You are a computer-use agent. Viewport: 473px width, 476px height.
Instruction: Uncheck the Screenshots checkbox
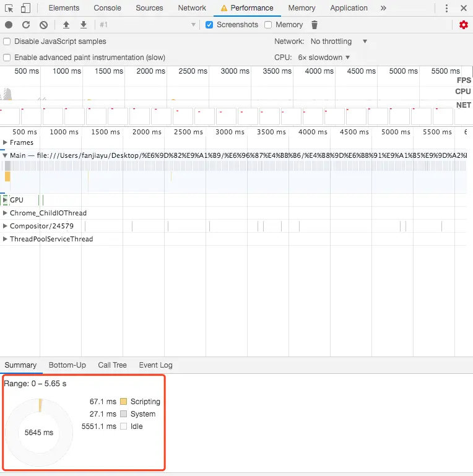pos(209,25)
